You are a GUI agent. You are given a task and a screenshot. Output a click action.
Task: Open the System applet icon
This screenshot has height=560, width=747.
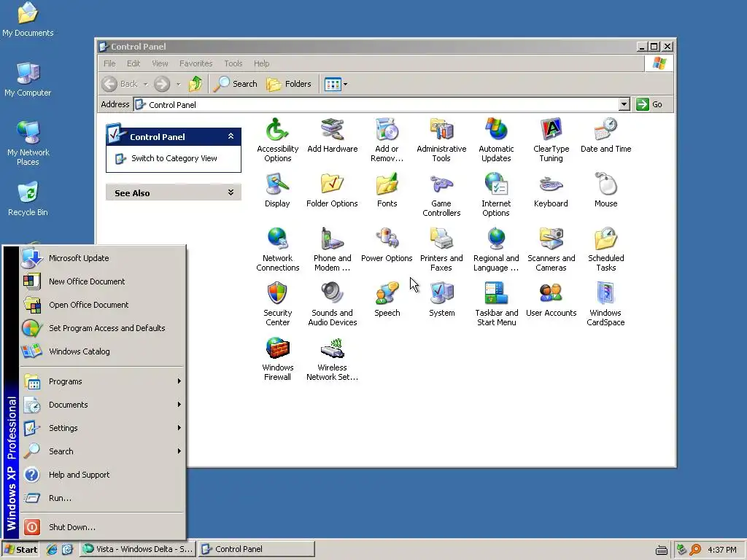click(x=441, y=300)
